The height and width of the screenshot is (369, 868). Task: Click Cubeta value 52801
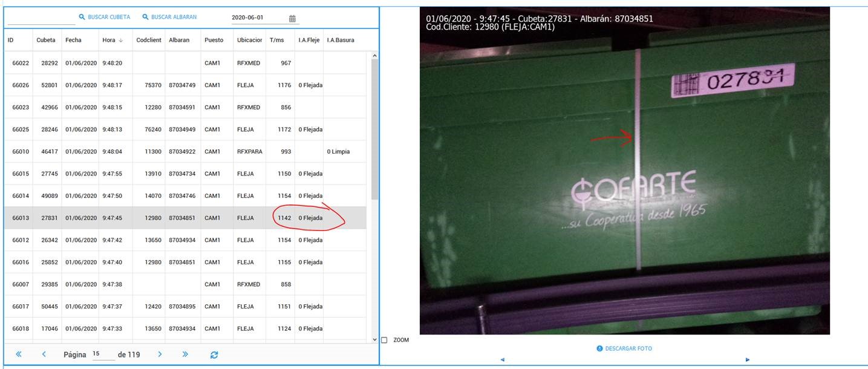50,85
